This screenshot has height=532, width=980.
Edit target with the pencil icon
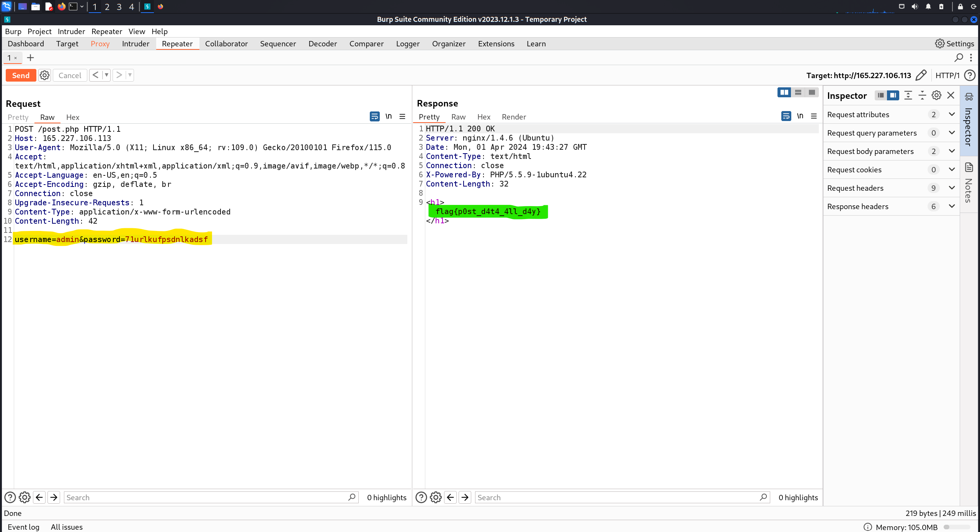pos(921,75)
